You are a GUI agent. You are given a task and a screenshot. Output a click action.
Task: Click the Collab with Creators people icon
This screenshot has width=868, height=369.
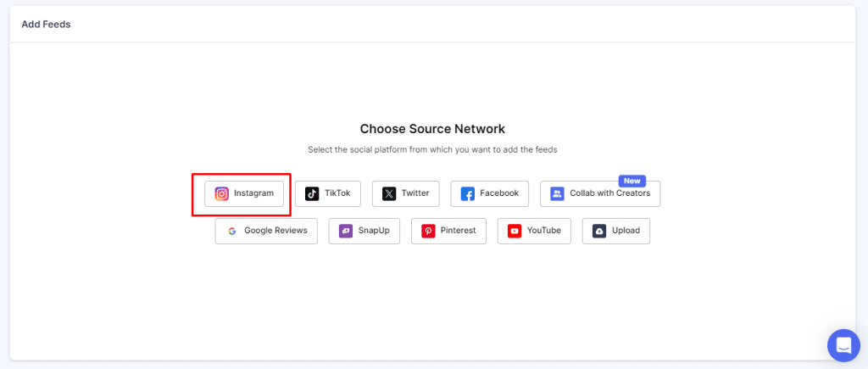click(x=557, y=193)
